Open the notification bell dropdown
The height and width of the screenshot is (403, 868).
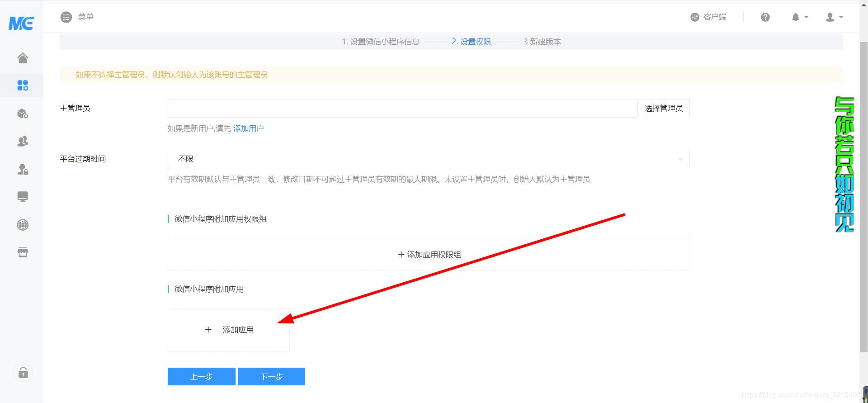(x=799, y=17)
